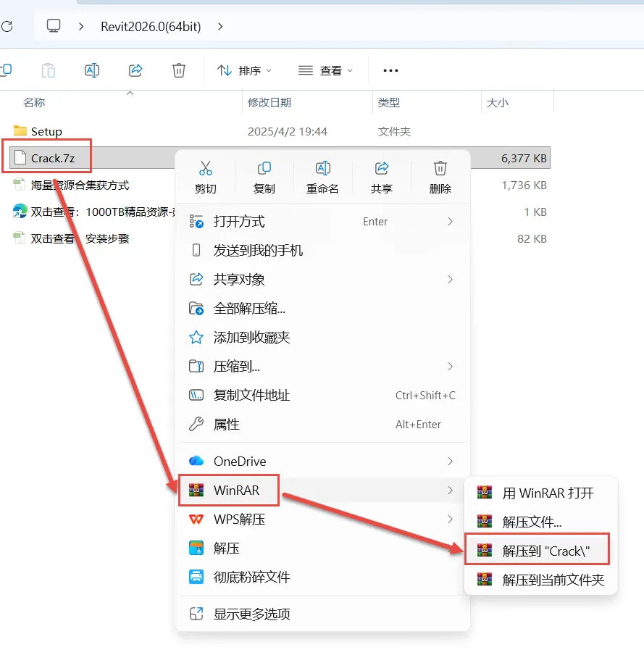Select the Setup folder
644x655 pixels.
[x=38, y=132]
